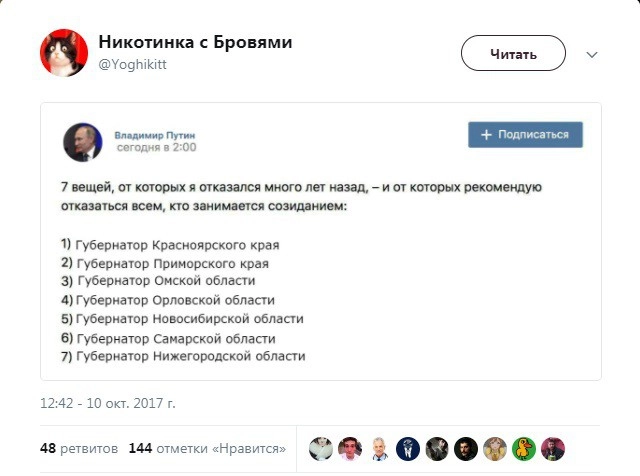640x476 pixels.
Task: Click the embedded post image text
Action: tap(320, 270)
